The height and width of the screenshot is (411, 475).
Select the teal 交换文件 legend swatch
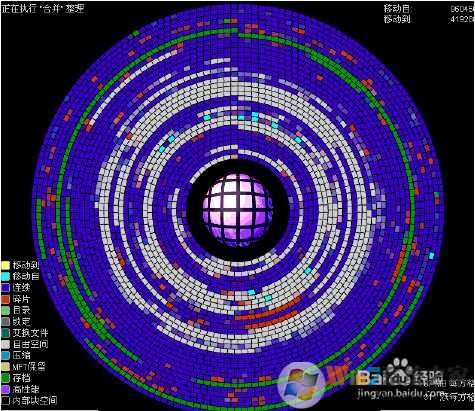click(x=6, y=333)
